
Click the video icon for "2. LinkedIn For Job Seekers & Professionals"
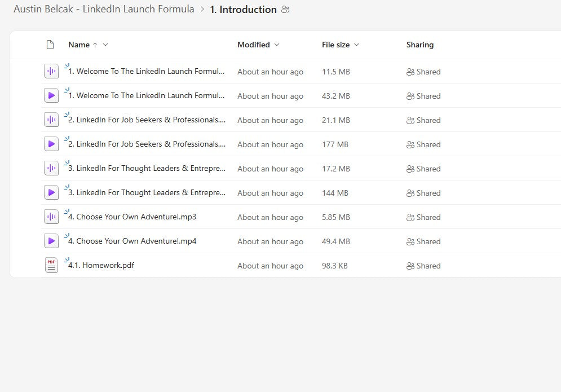[x=51, y=144]
